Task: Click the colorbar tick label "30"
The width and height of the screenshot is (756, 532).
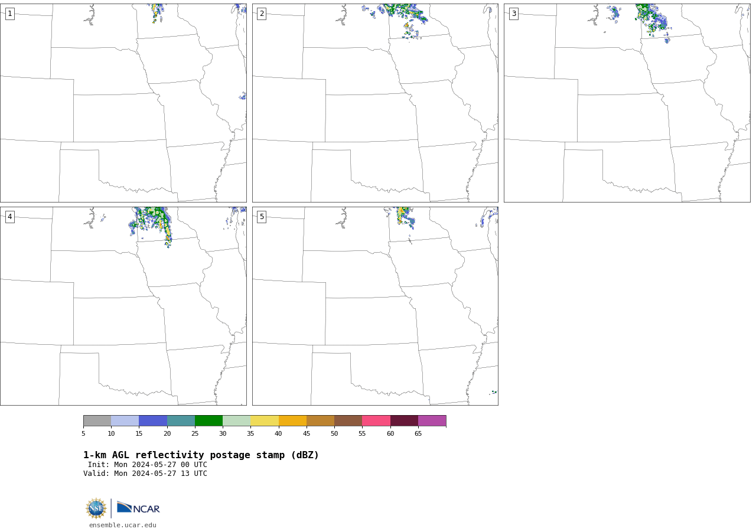Action: 223,434
